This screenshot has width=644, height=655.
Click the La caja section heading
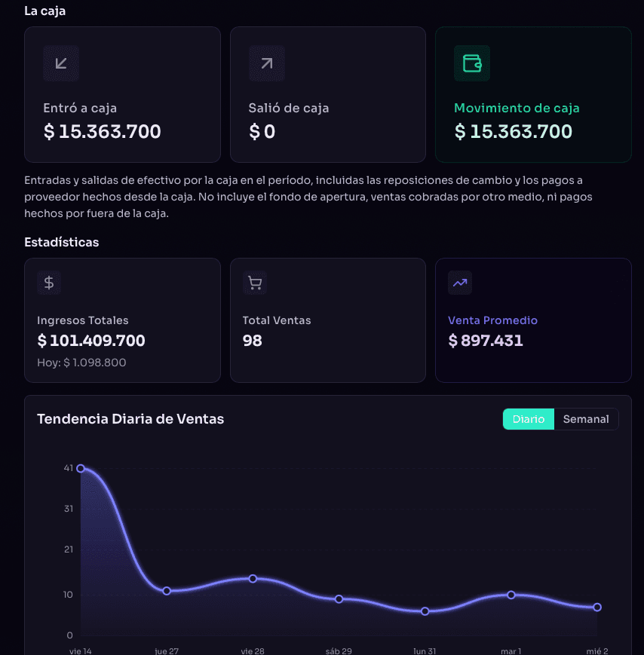44,11
